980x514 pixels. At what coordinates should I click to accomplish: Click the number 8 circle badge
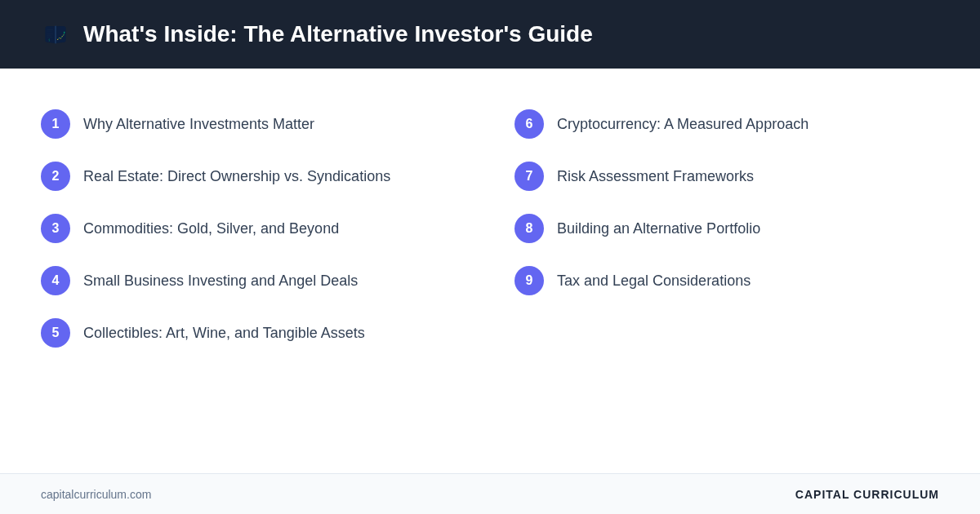pos(529,228)
